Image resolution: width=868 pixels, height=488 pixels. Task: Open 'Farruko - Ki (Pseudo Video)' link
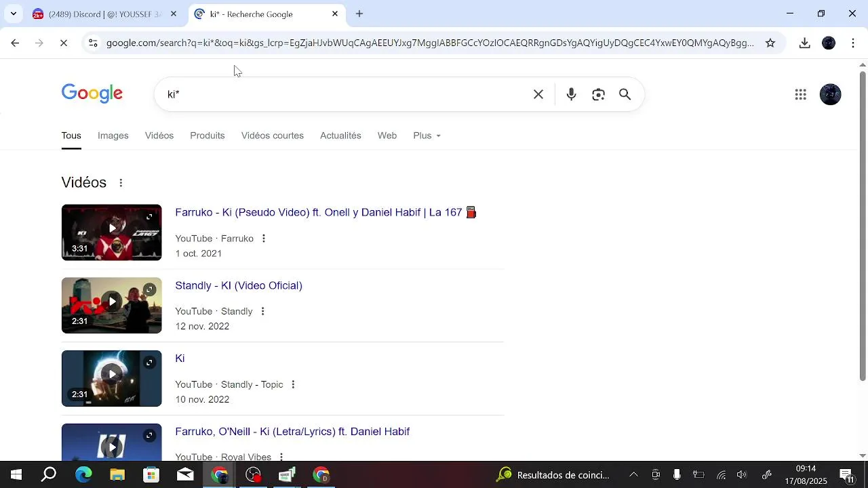coord(325,212)
